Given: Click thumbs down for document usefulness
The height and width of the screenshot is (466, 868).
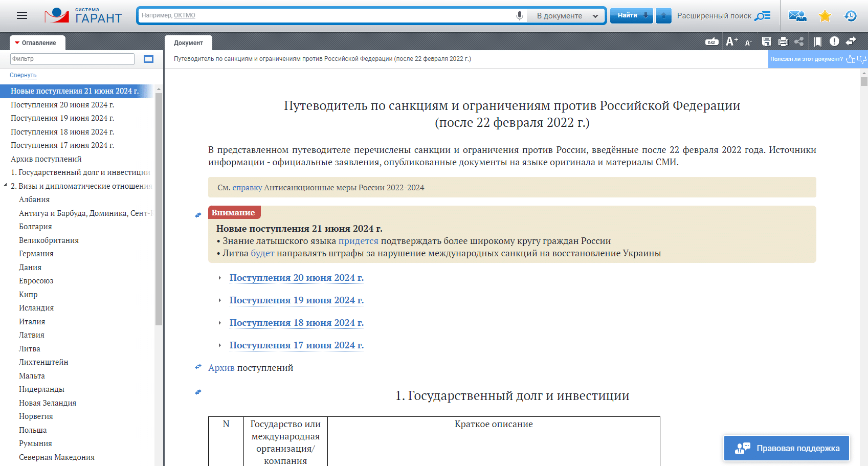Looking at the screenshot, I should point(861,59).
